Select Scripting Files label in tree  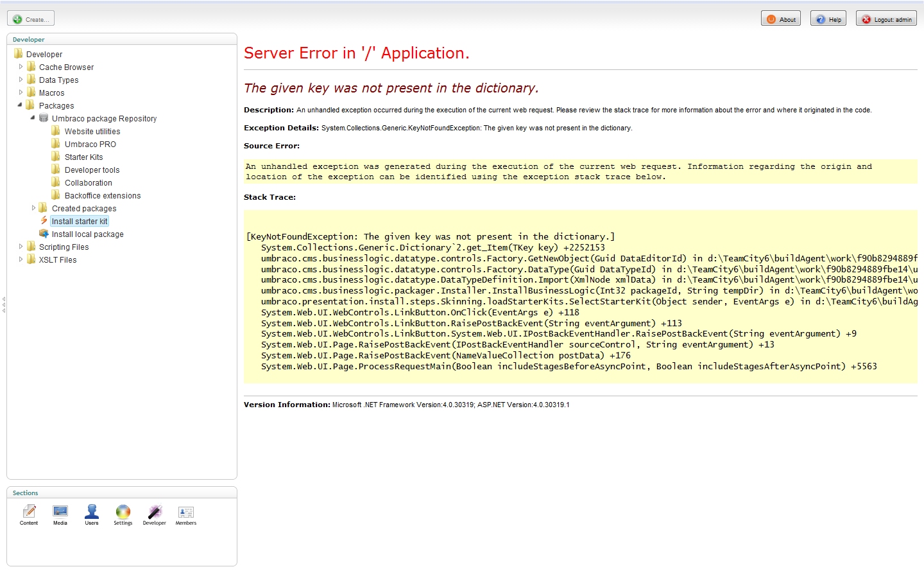[64, 247]
